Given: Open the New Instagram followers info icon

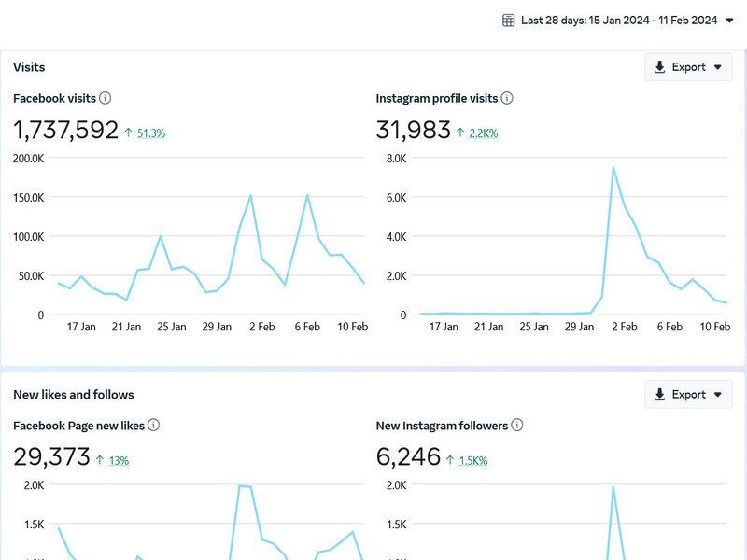Looking at the screenshot, I should tap(517, 426).
